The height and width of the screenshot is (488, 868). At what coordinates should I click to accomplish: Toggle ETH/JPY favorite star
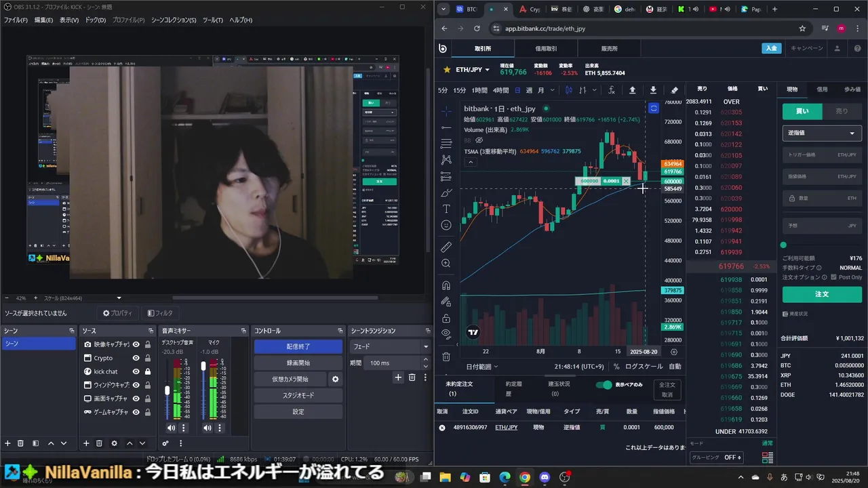point(446,70)
